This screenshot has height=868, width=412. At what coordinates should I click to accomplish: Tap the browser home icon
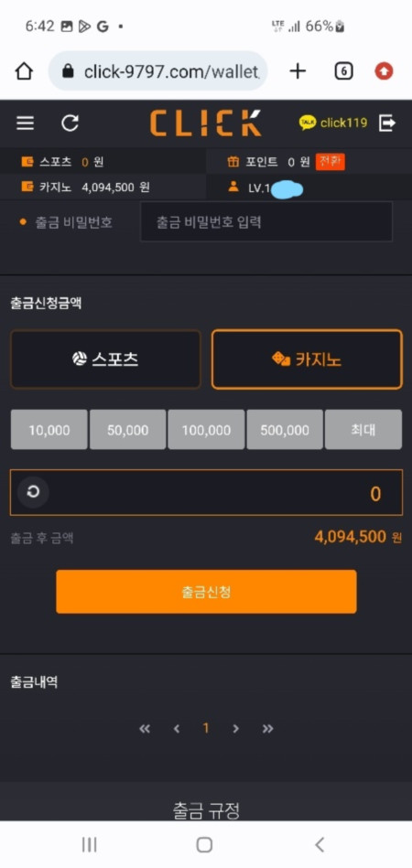pos(24,70)
